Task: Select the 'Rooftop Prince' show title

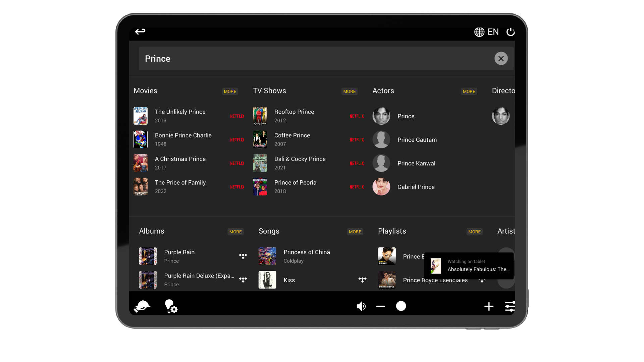Action: point(294,112)
